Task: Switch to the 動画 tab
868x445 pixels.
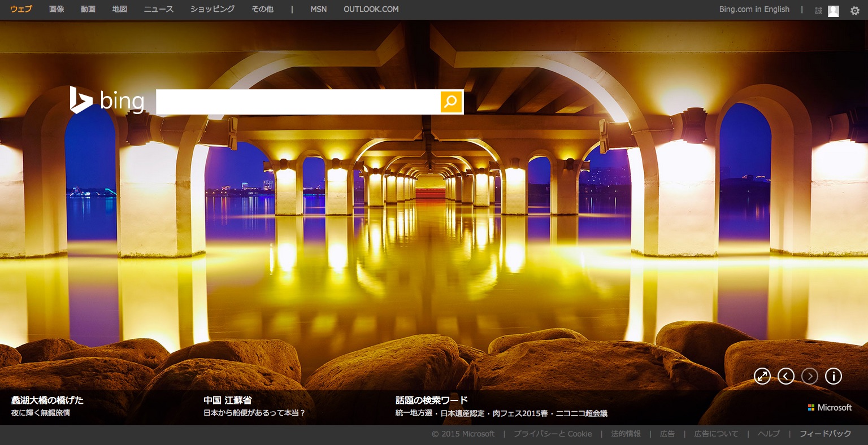Action: tap(88, 9)
